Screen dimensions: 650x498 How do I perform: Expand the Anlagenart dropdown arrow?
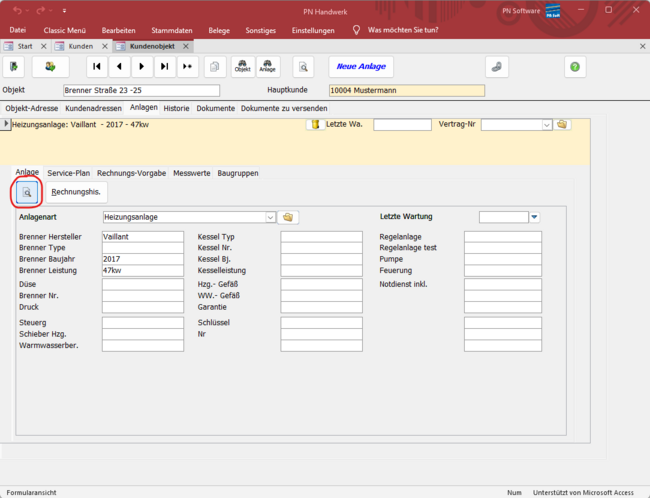[x=270, y=217]
